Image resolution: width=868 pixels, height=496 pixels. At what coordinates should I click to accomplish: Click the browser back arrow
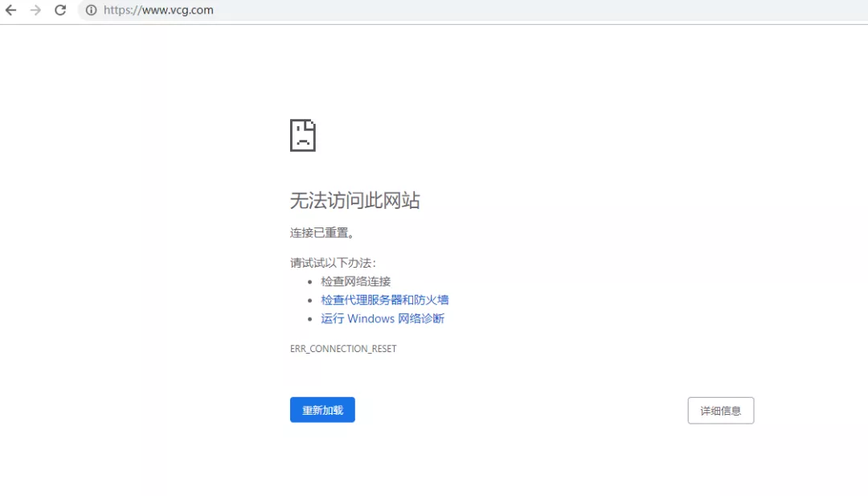click(x=11, y=10)
